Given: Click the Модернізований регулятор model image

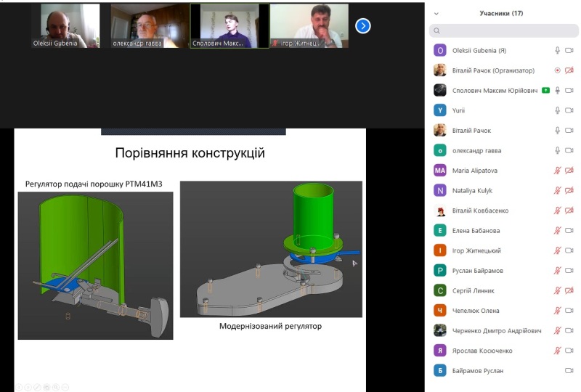Looking at the screenshot, I should coord(271,249).
